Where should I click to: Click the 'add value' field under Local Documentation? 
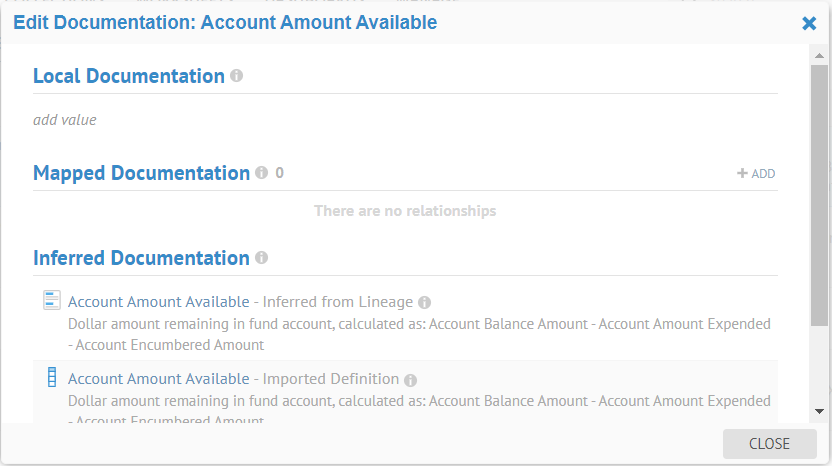(x=65, y=120)
